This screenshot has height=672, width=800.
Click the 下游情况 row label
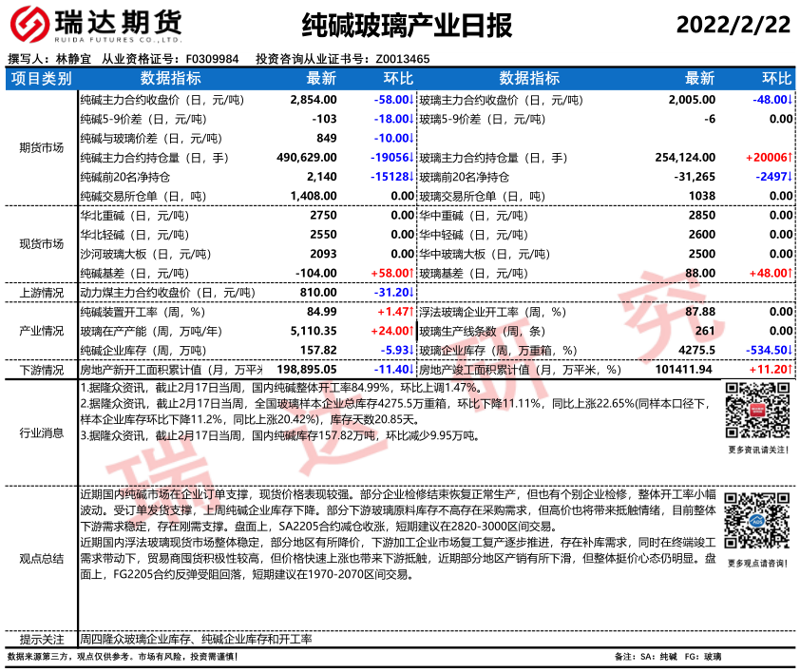40,369
